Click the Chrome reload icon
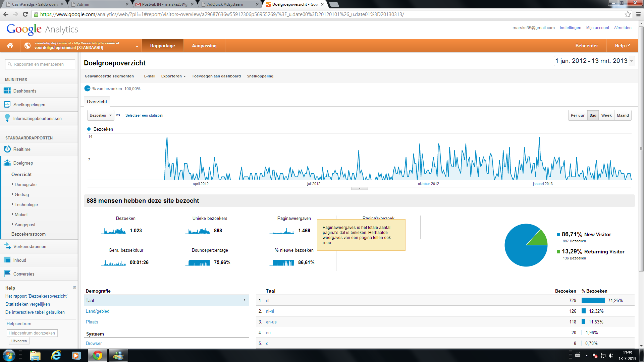 click(25, 14)
